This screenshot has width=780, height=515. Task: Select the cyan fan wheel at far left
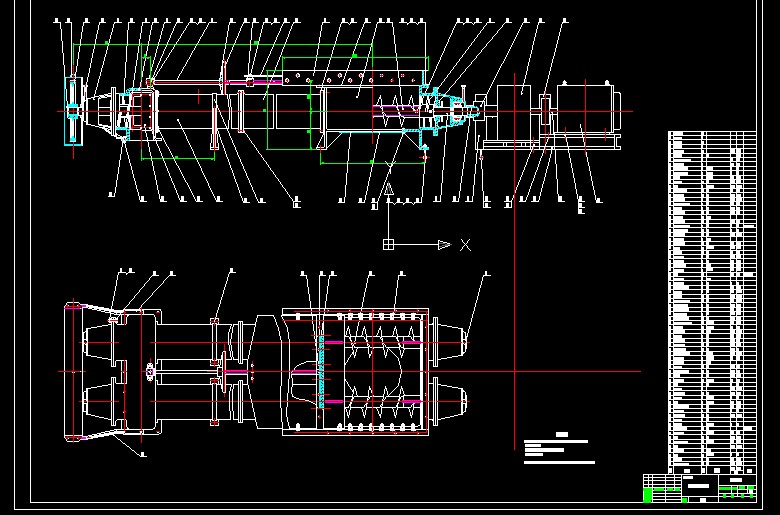72,111
